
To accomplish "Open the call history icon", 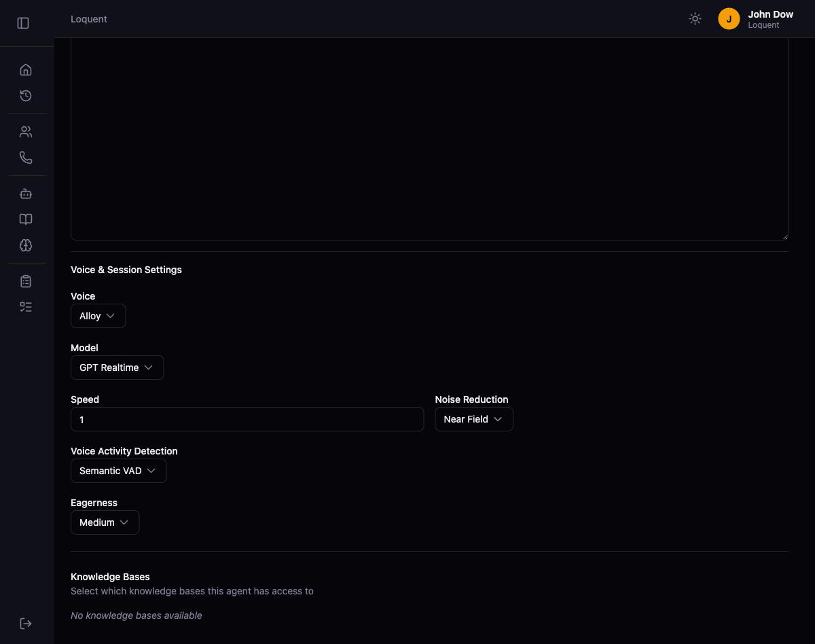I will (x=26, y=96).
